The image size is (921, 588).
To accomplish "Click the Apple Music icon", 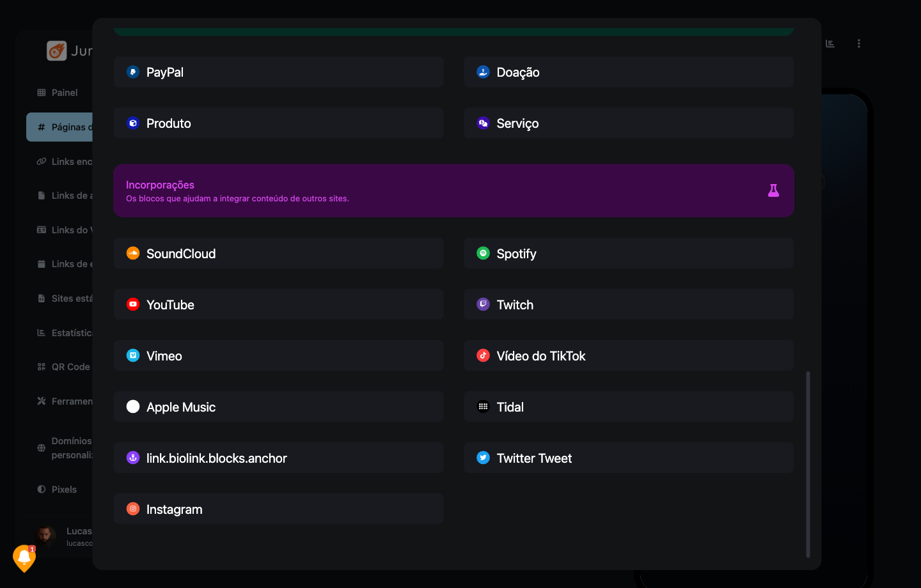I will point(133,407).
